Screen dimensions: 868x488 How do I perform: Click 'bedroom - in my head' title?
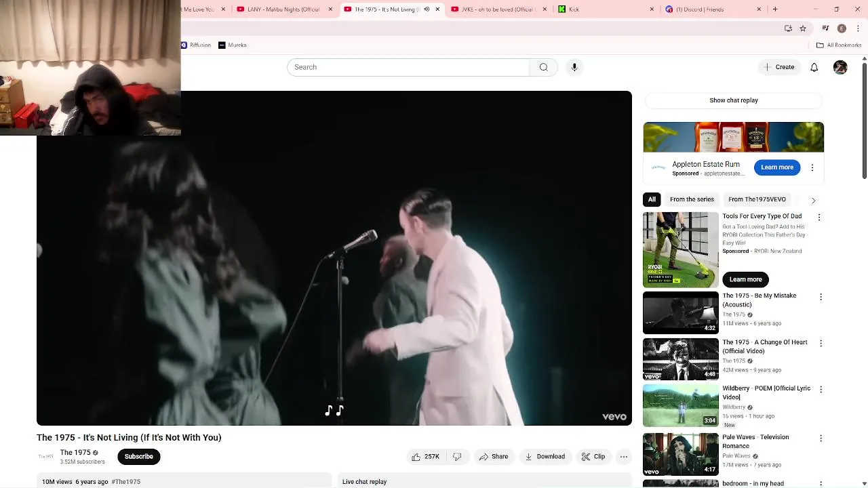753,484
